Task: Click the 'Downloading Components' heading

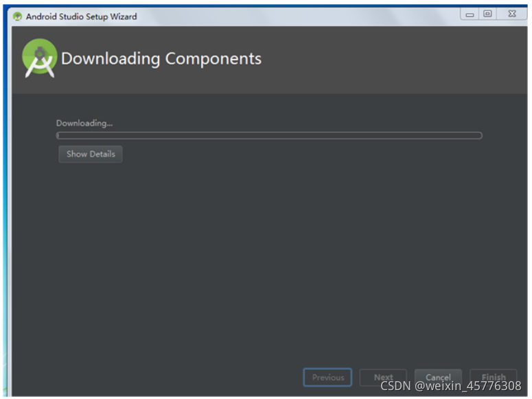Action: point(161,59)
